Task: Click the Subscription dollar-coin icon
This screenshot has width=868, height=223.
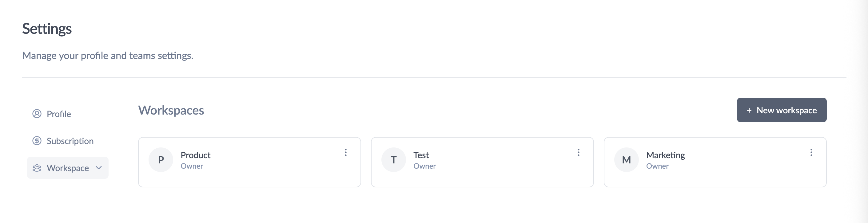Action: (x=37, y=141)
